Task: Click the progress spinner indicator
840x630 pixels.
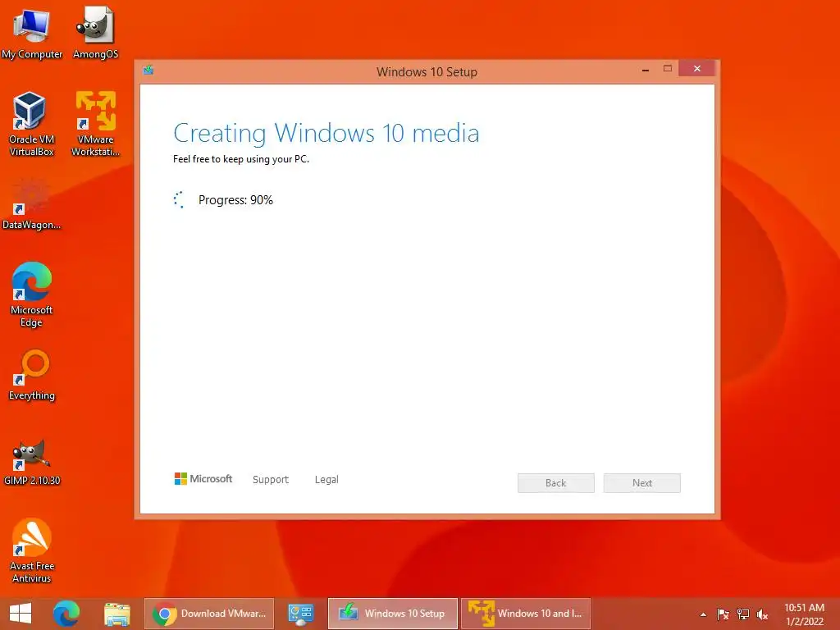Action: (x=179, y=200)
